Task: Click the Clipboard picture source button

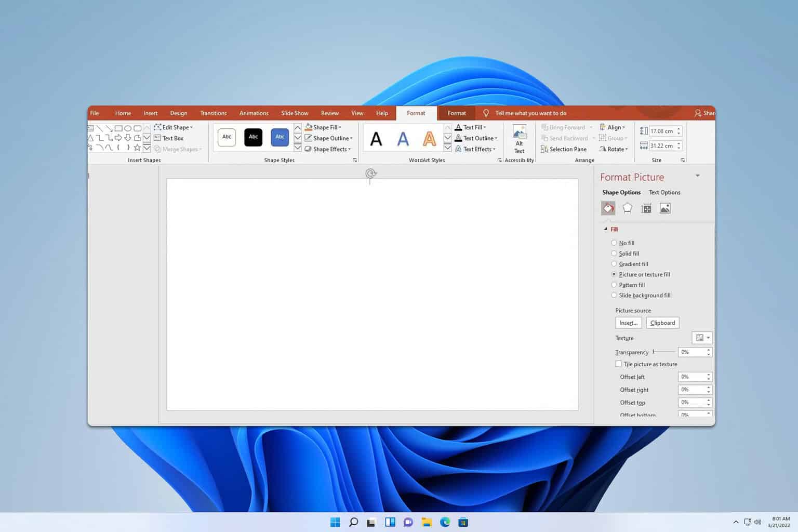Action: coord(663,323)
